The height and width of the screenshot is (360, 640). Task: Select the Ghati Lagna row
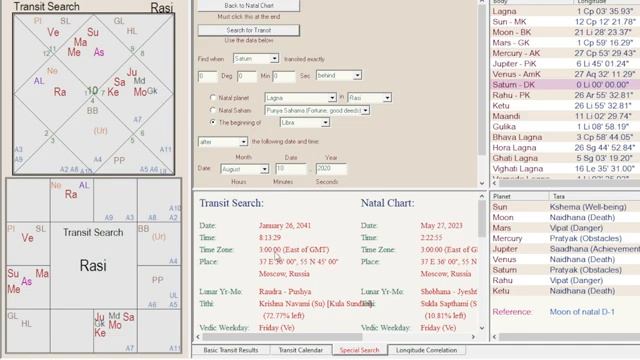click(x=565, y=158)
